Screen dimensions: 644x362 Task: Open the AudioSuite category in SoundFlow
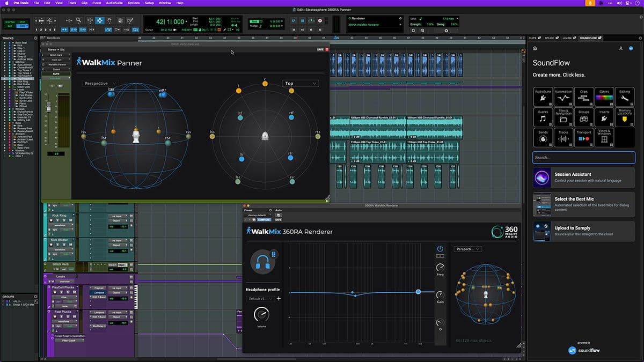pyautogui.click(x=543, y=97)
